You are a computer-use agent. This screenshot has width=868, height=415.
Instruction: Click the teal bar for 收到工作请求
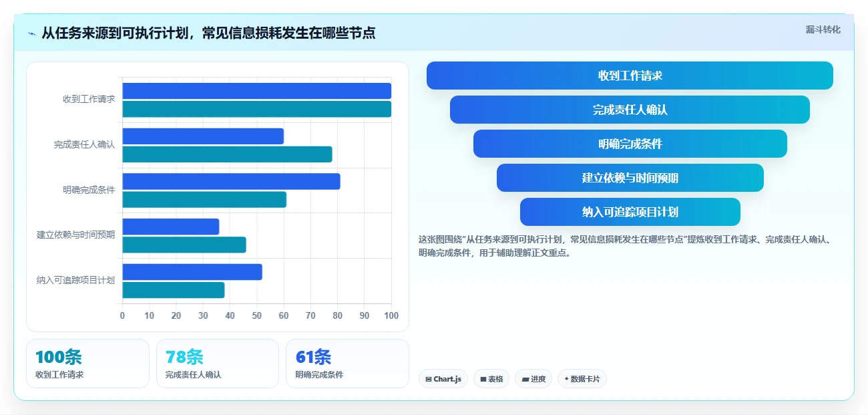click(x=256, y=109)
